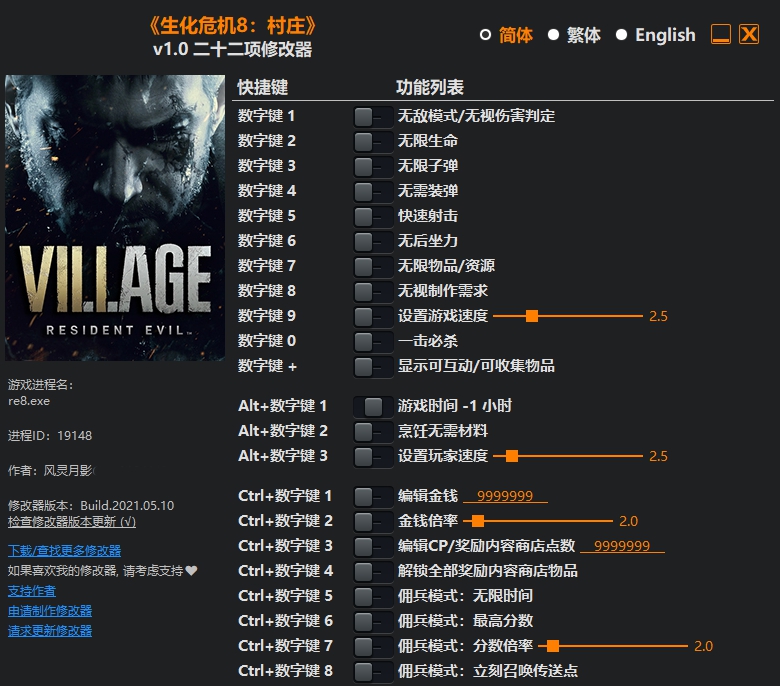This screenshot has height=686, width=780.
Task: Enable 一击必杀 toggle
Action: [373, 342]
